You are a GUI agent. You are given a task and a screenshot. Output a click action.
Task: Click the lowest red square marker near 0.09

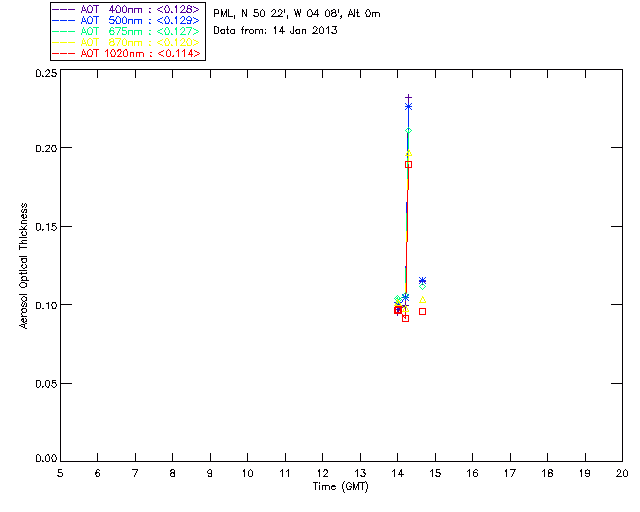point(405,318)
